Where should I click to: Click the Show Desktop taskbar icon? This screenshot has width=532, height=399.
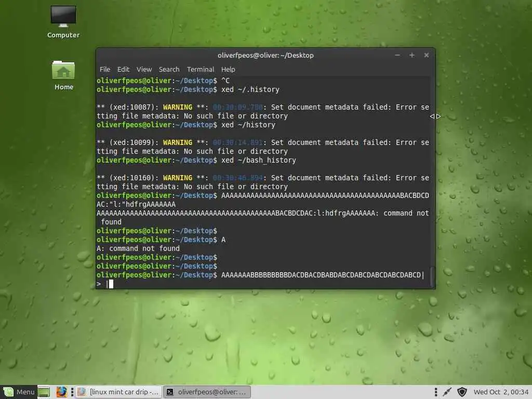[x=44, y=392]
